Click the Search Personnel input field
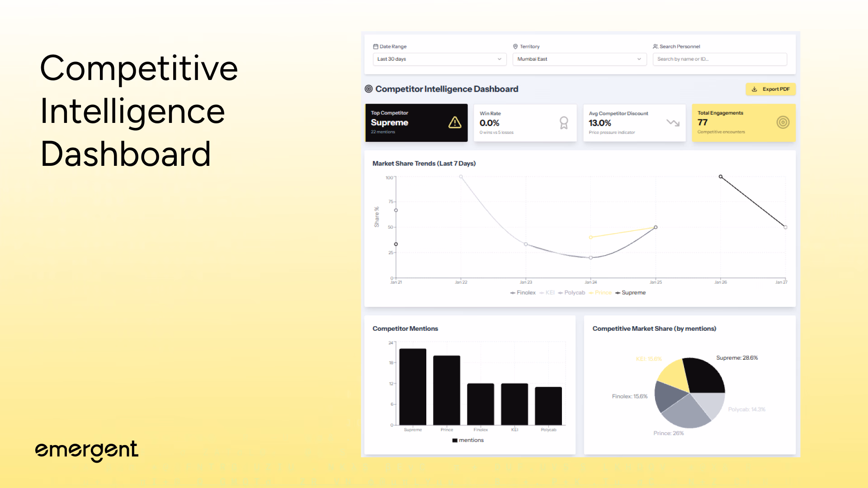This screenshot has width=868, height=488. click(720, 59)
